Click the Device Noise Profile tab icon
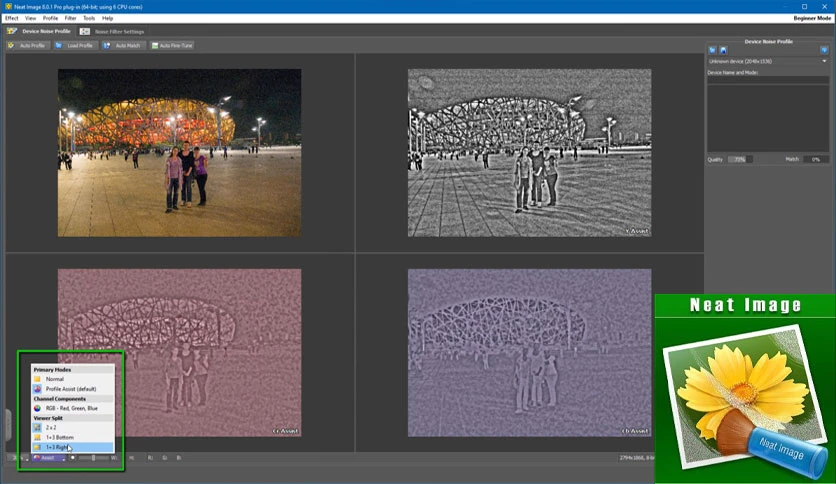 coord(12,31)
